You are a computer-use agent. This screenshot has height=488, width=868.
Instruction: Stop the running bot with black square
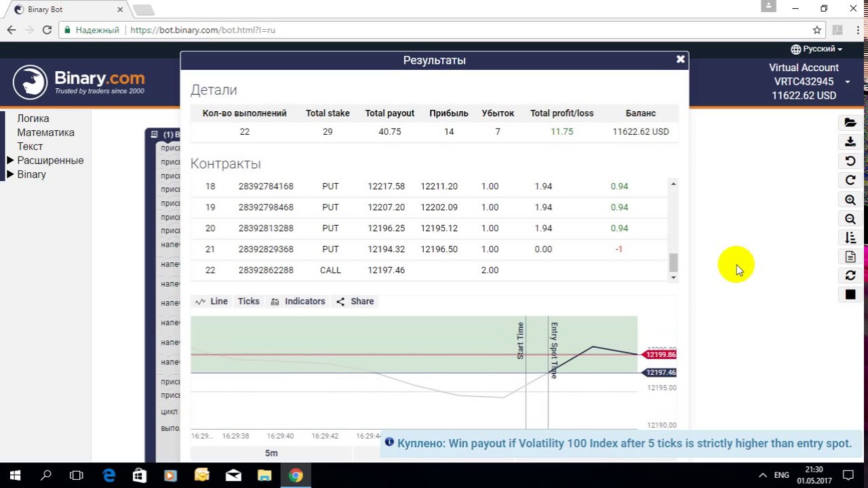click(x=850, y=295)
